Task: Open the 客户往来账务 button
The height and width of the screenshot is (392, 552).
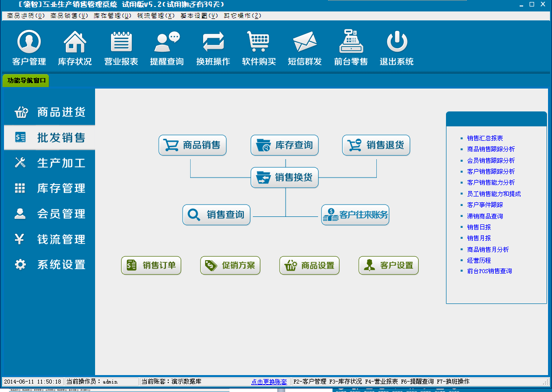Action: point(355,215)
